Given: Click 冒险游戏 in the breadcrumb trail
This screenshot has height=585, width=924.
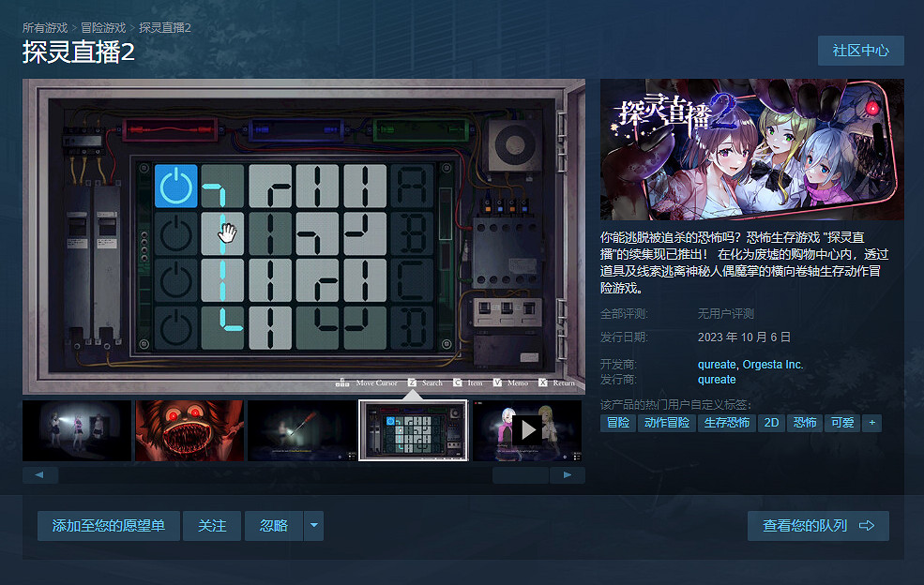Looking at the screenshot, I should coord(103,28).
